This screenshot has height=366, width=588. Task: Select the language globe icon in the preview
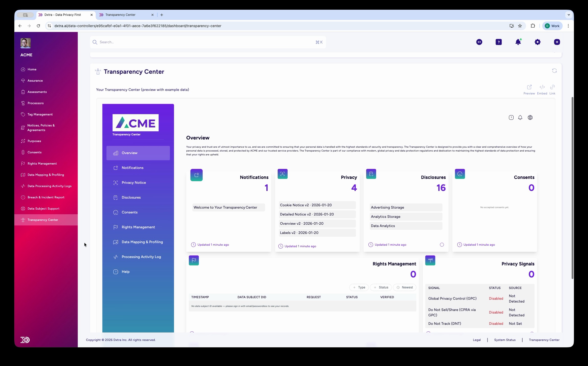pyautogui.click(x=530, y=117)
